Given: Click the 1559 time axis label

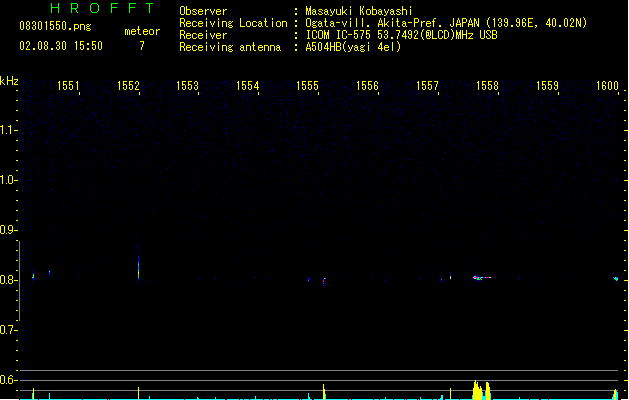Looking at the screenshot, I should [x=548, y=86].
